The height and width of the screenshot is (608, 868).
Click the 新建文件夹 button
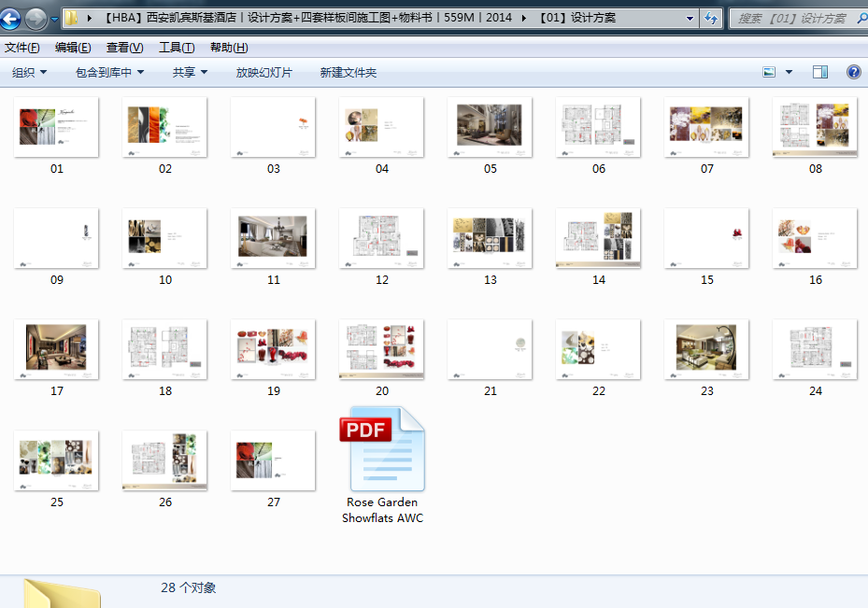(x=349, y=73)
